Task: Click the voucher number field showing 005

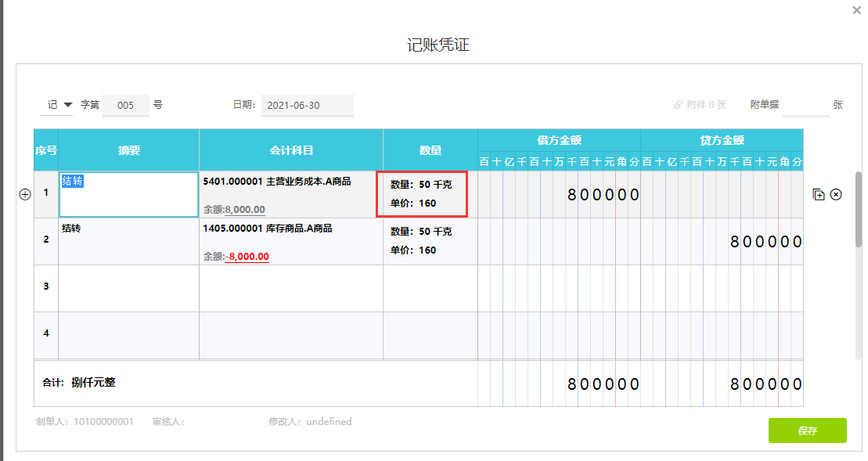Action: pos(126,105)
